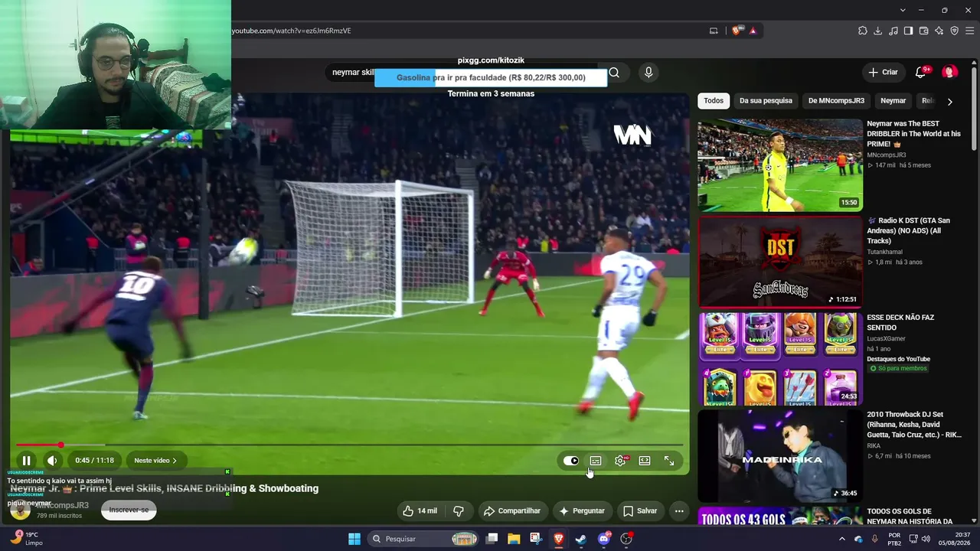The height and width of the screenshot is (551, 980).
Task: Open the Windows Start menu
Action: [354, 539]
